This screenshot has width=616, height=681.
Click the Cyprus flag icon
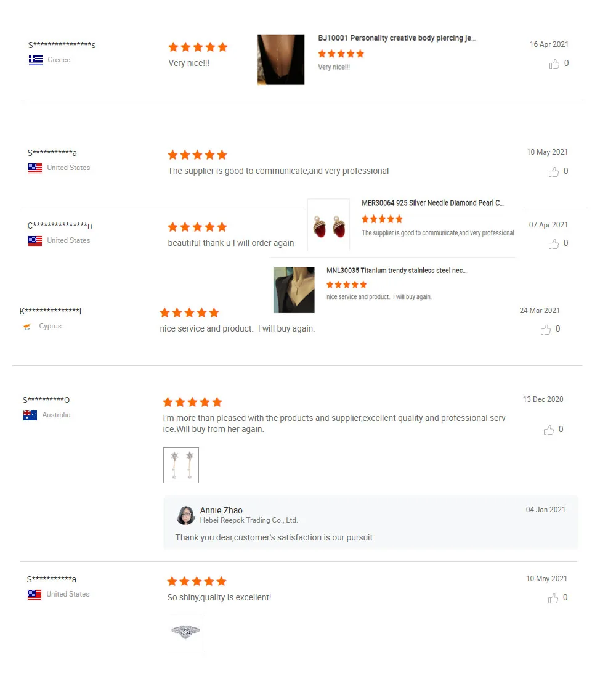tap(27, 326)
